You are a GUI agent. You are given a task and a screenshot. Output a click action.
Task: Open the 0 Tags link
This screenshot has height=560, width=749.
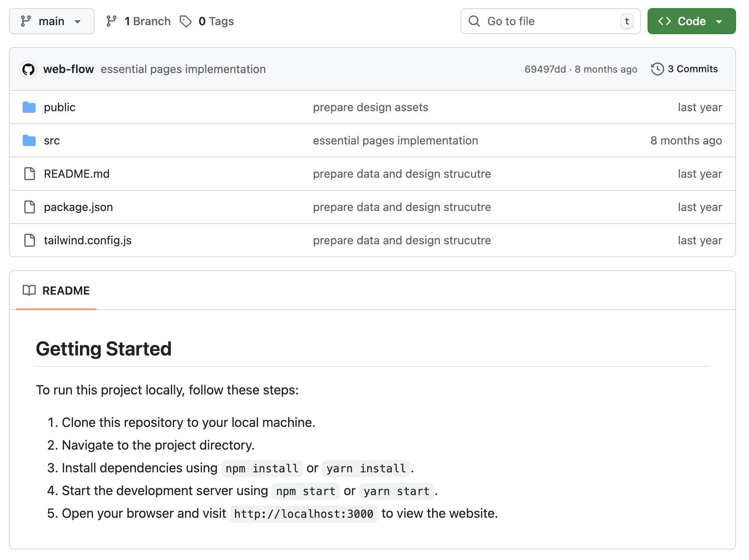[x=216, y=22]
